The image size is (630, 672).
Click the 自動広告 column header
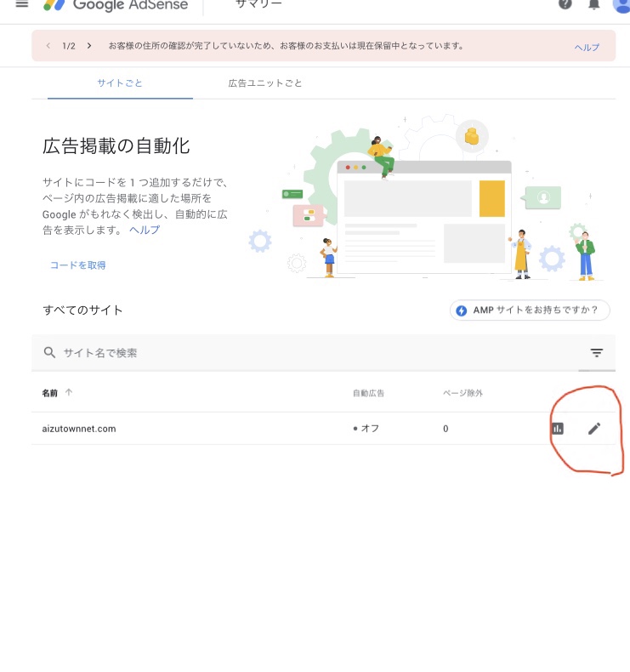[x=368, y=393]
